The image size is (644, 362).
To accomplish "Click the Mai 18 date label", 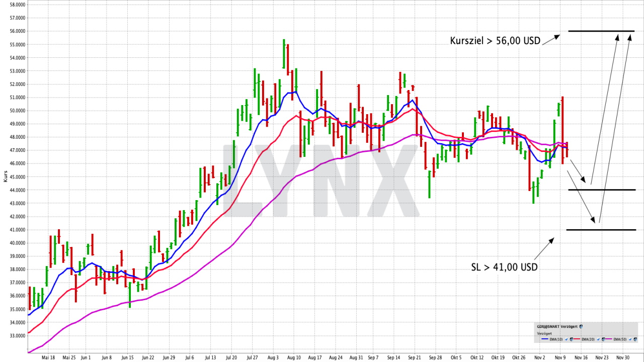I will 48,358.
